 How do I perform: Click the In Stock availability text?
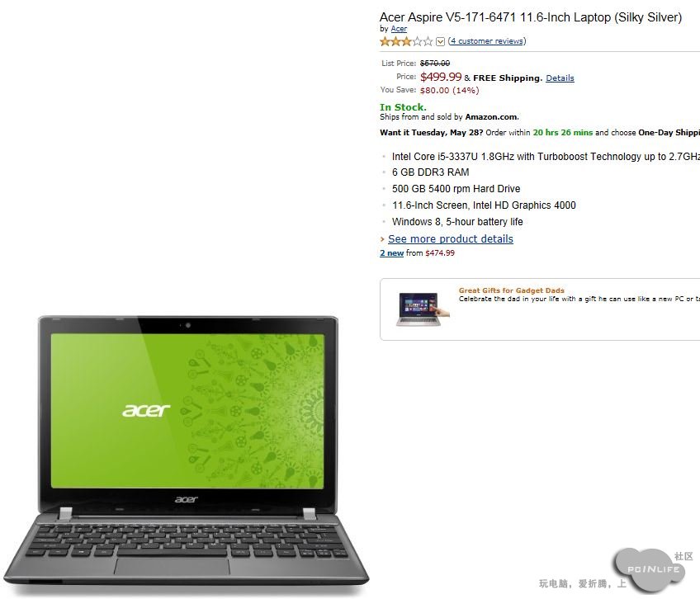[x=403, y=107]
